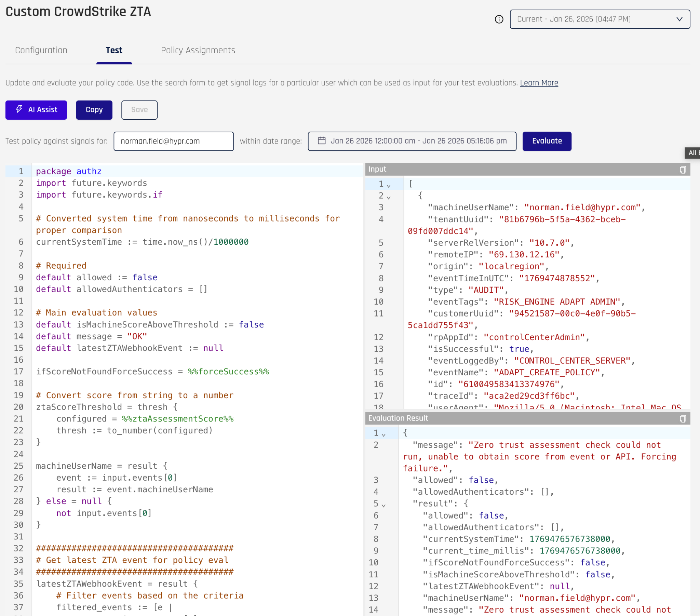Click the "serverRelVersion" value 10.7.0
This screenshot has width=700, height=616.
click(x=549, y=243)
